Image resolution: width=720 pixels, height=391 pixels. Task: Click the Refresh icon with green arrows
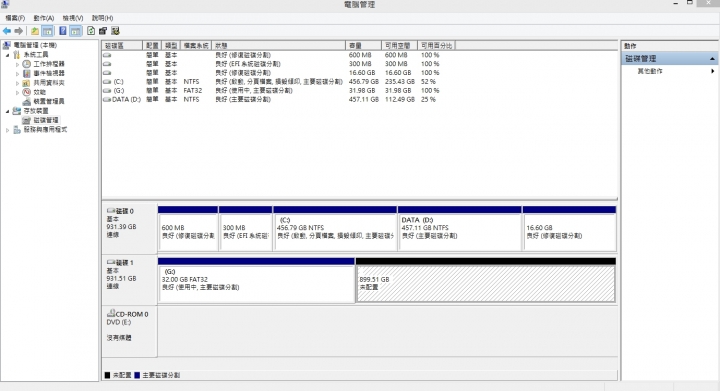point(91,31)
